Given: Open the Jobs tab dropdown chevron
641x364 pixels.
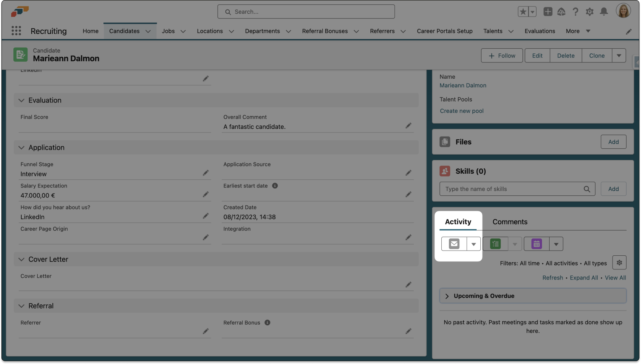Looking at the screenshot, I should [183, 31].
